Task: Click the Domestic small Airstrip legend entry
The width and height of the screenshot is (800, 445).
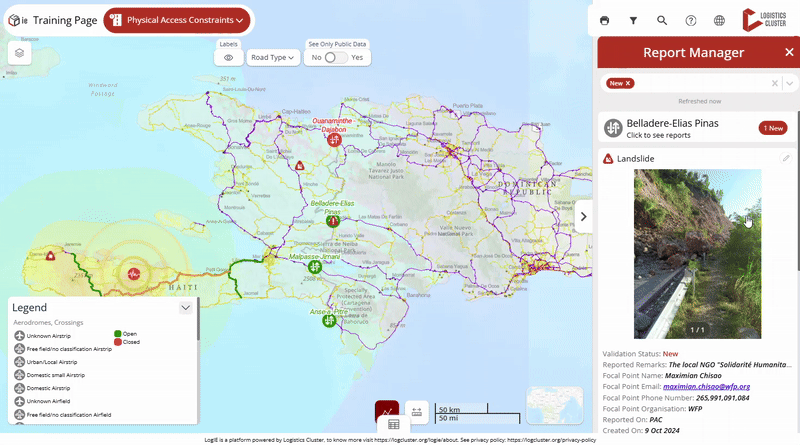Action: pos(56,375)
